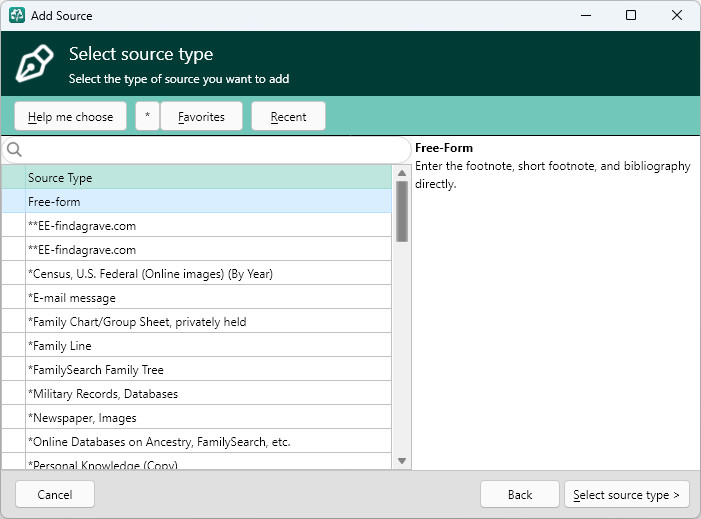Screen dimensions: 701x519
Task: Select *Personal Knowledge (Copy) row
Action: tap(197, 462)
